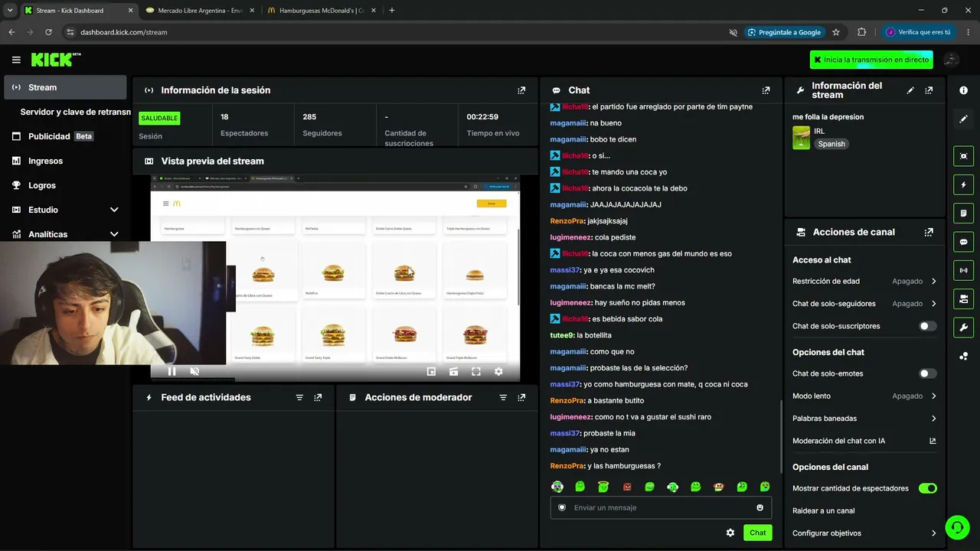
Task: Switch to Mercado Libre Argentina browser tab
Action: pos(200,11)
